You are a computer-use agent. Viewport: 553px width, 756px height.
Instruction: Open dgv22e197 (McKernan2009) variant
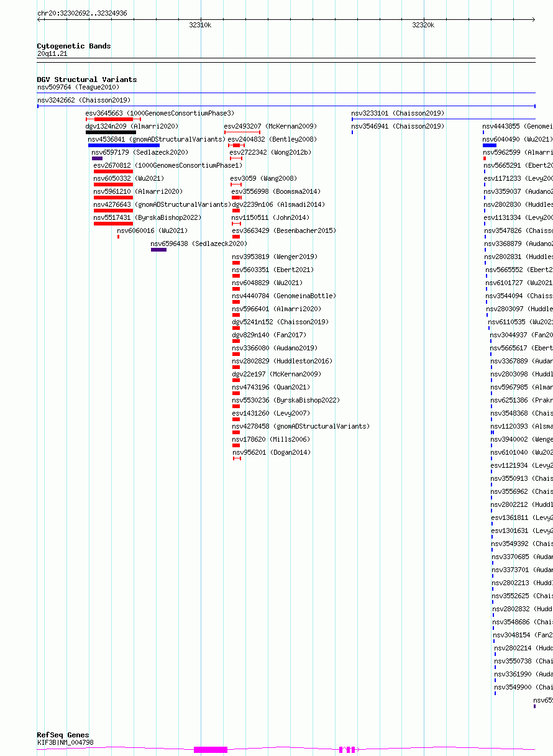tap(276, 375)
